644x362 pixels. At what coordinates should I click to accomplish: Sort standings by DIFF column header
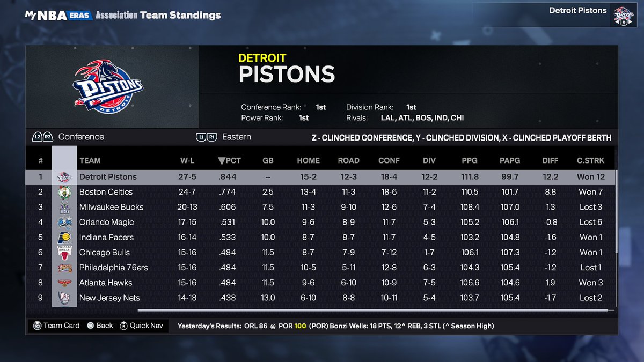551,160
